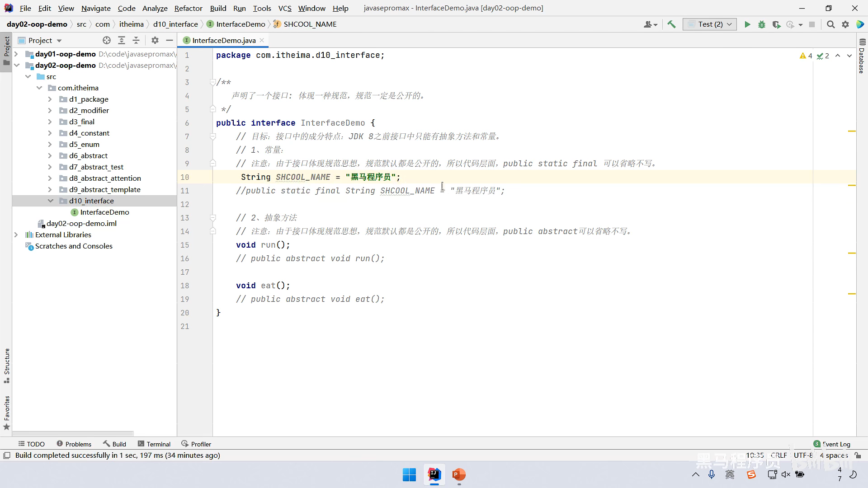The width and height of the screenshot is (868, 488).
Task: Open Search Everywhere magnifier icon
Action: coord(830,24)
